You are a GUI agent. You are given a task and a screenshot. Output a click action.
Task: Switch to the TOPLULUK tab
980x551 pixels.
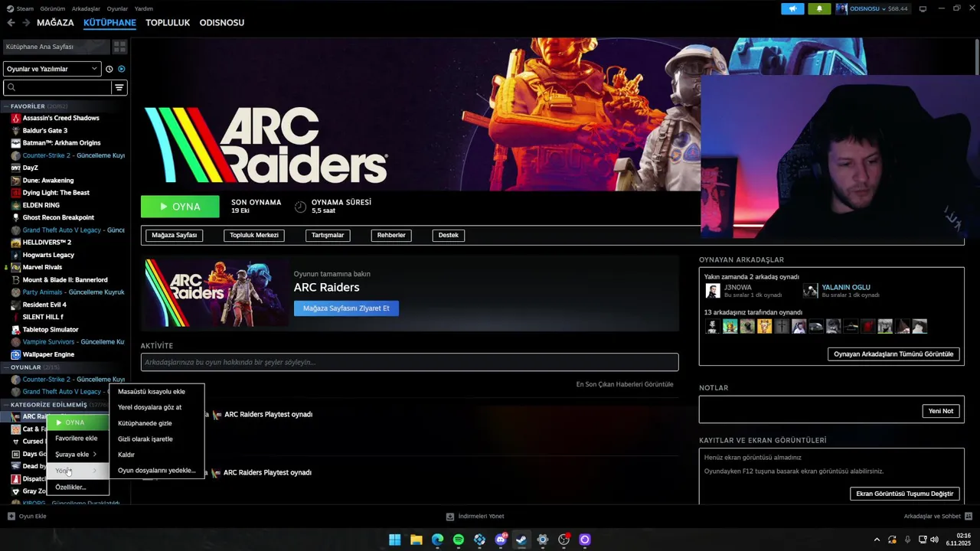coord(168,23)
